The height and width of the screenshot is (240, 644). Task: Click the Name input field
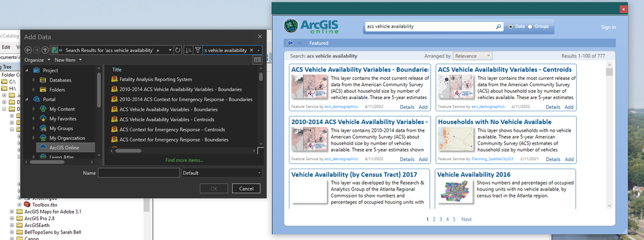[139, 173]
